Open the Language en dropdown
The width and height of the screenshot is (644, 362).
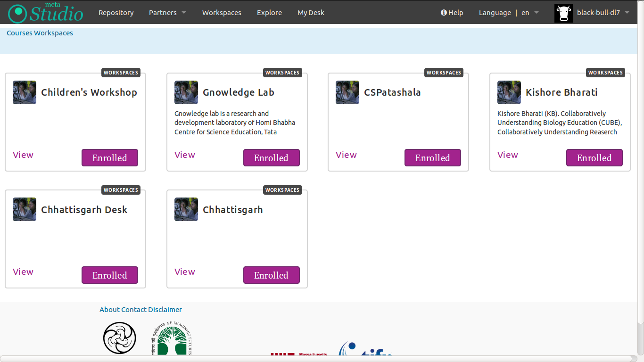tap(530, 13)
